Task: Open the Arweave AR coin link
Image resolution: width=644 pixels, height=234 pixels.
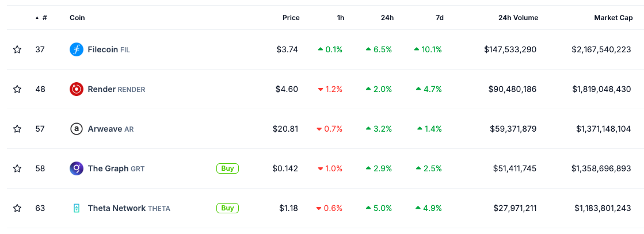Action: point(110,129)
